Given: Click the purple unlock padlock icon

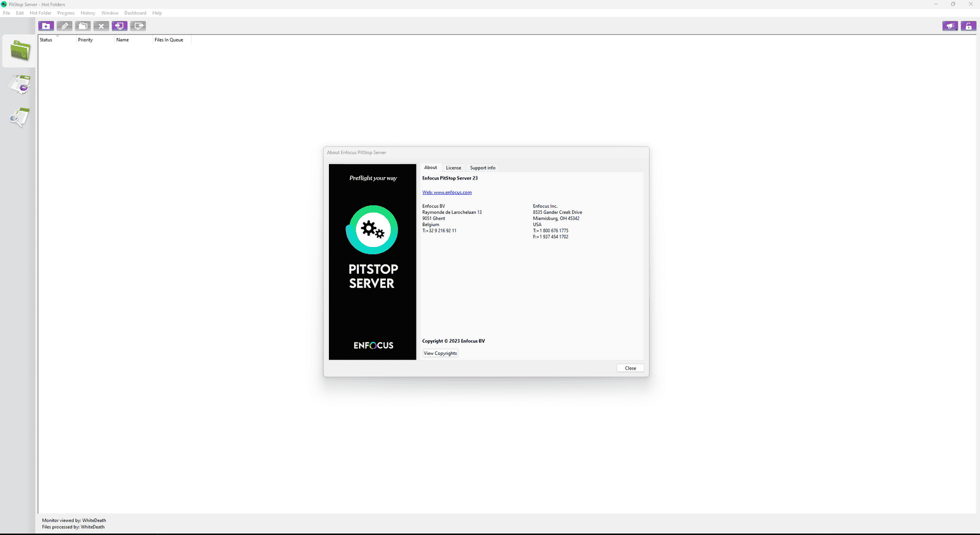Looking at the screenshot, I should click(x=968, y=26).
